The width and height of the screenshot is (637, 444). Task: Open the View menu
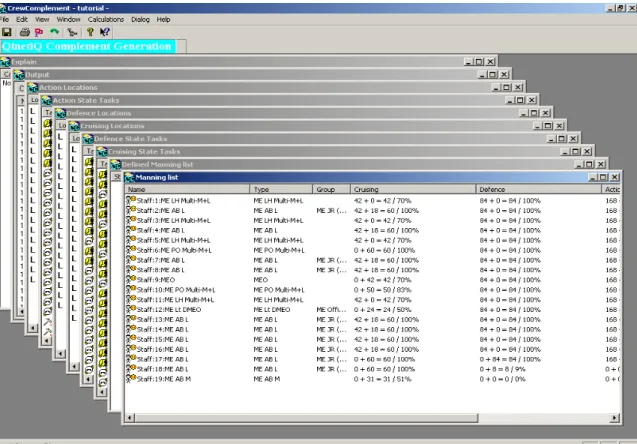(x=42, y=19)
